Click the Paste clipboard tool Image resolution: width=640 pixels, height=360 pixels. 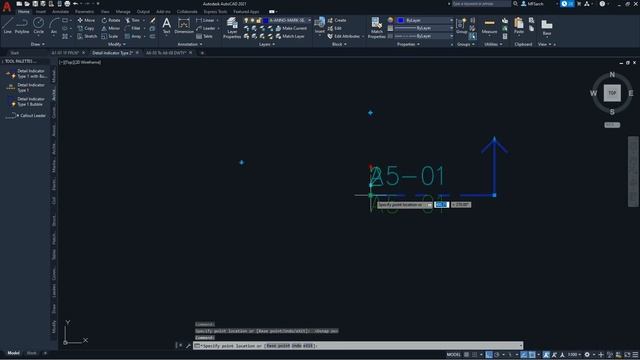coord(519,26)
